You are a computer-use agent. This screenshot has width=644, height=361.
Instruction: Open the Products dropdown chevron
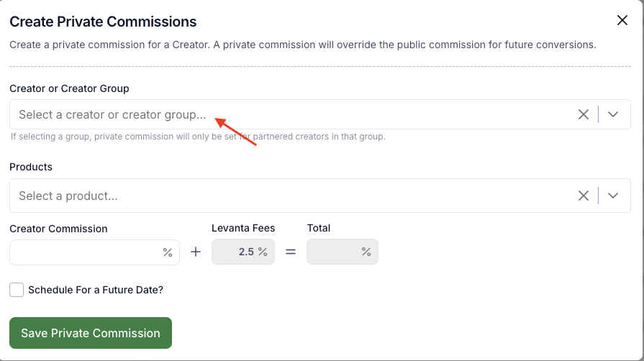pyautogui.click(x=613, y=196)
